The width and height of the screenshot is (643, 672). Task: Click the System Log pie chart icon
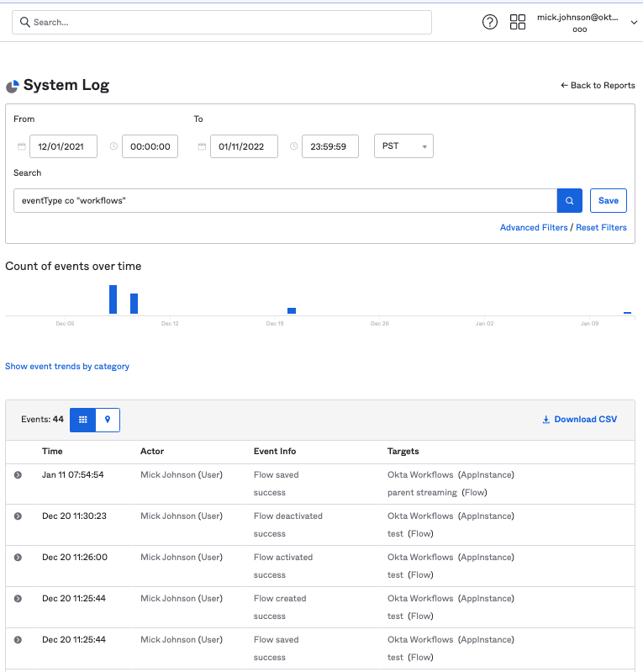[x=13, y=86]
